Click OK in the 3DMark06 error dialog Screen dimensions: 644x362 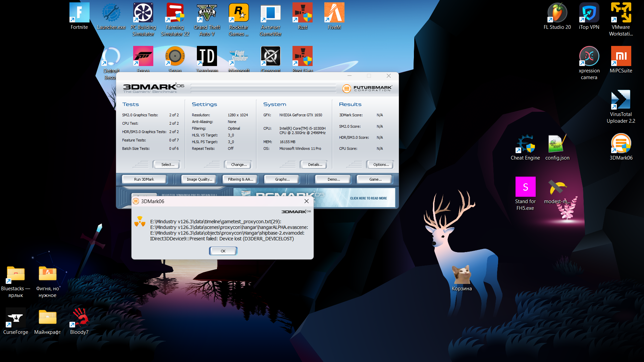coord(223,251)
